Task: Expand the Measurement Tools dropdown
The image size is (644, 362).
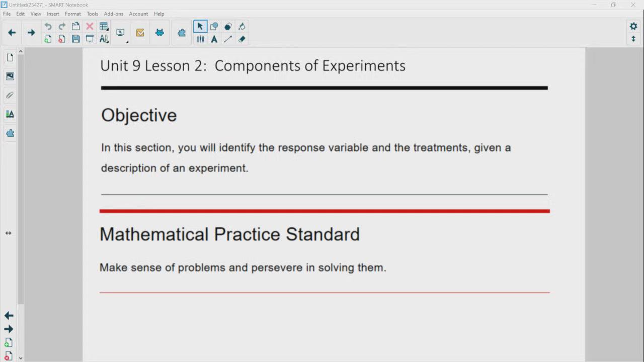Action: 104,39
